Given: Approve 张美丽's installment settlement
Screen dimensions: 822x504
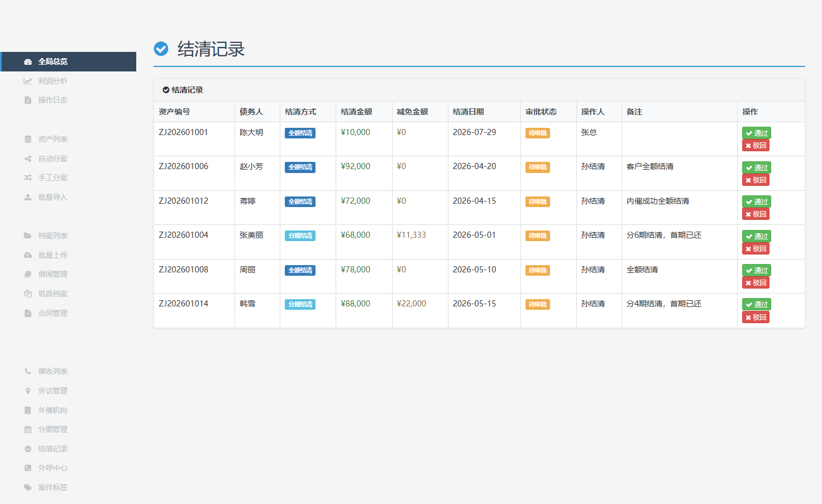Looking at the screenshot, I should (757, 236).
